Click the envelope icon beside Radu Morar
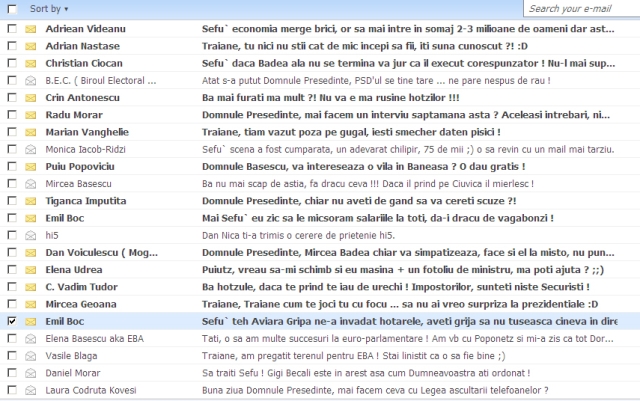This screenshot has height=401, width=640. [30, 114]
